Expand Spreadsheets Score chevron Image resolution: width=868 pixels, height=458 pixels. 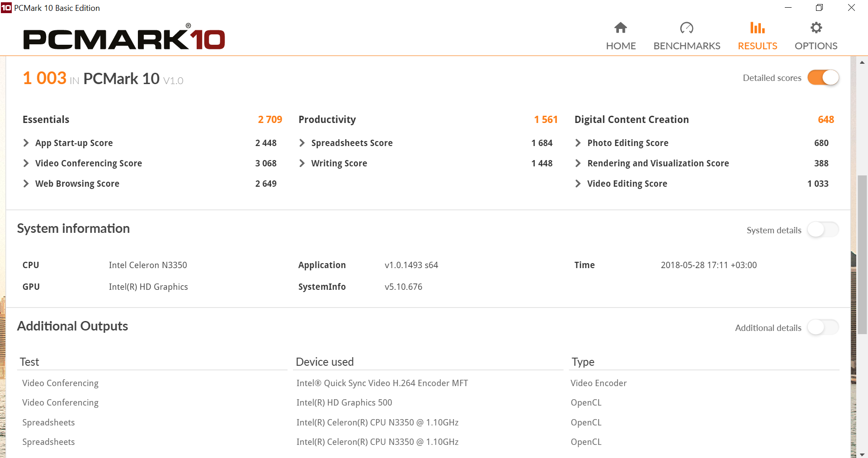tap(302, 143)
